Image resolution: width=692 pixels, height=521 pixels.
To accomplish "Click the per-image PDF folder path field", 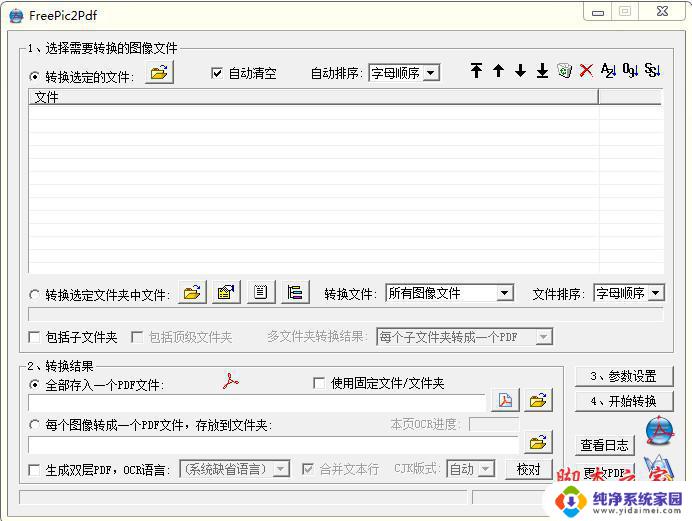I will pyautogui.click(x=273, y=444).
